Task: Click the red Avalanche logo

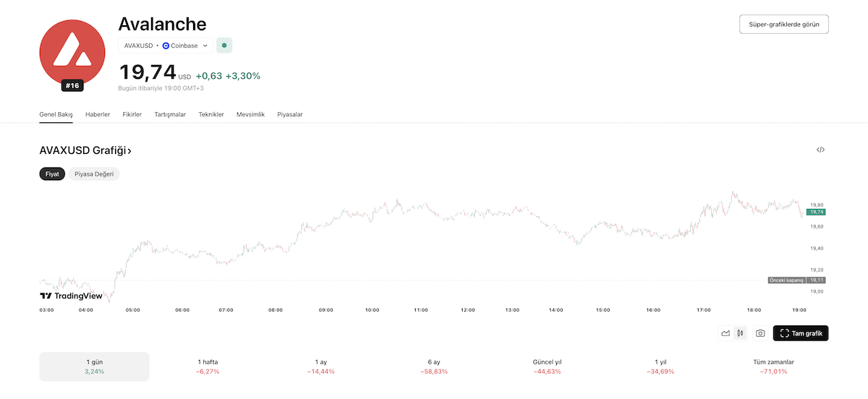Action: click(x=72, y=52)
